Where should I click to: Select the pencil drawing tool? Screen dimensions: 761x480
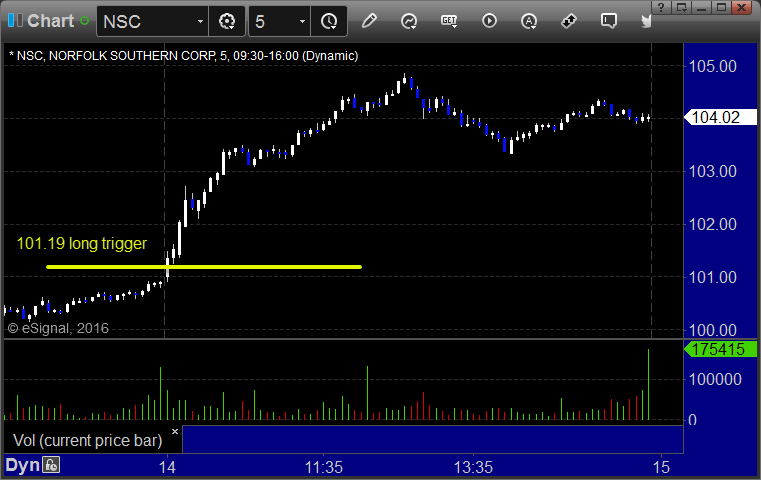[x=369, y=21]
